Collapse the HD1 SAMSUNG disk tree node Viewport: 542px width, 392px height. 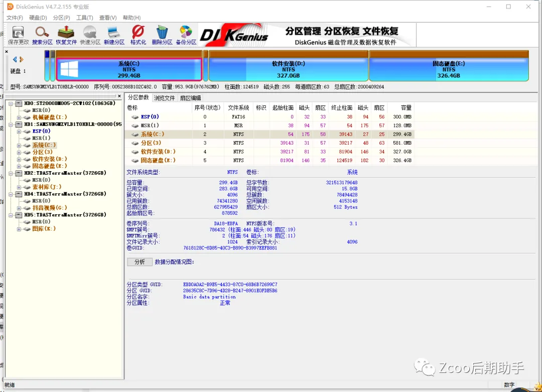pos(11,124)
